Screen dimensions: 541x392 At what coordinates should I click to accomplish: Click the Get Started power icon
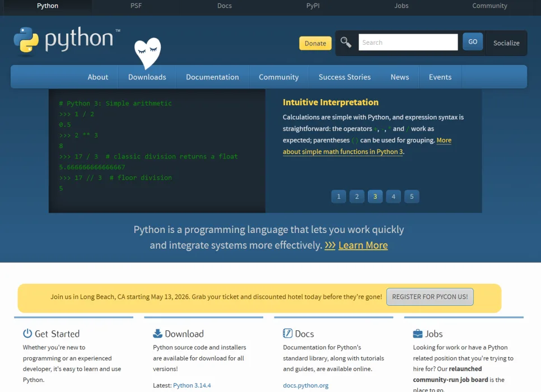click(27, 333)
